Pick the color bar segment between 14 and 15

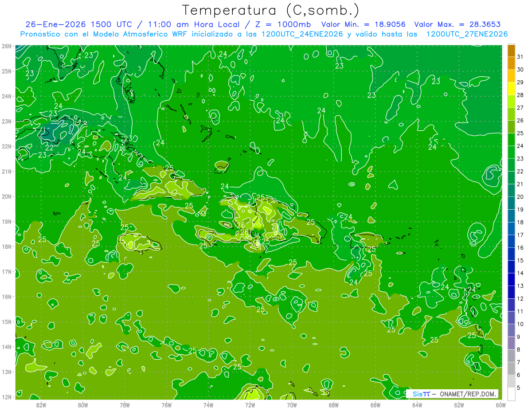511,267
